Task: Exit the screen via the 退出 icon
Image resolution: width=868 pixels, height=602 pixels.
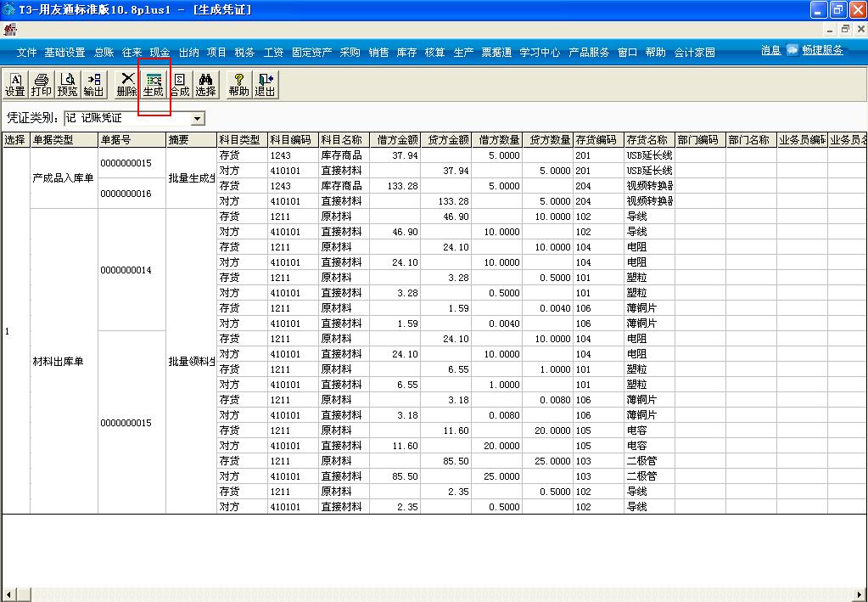Action: pos(266,83)
